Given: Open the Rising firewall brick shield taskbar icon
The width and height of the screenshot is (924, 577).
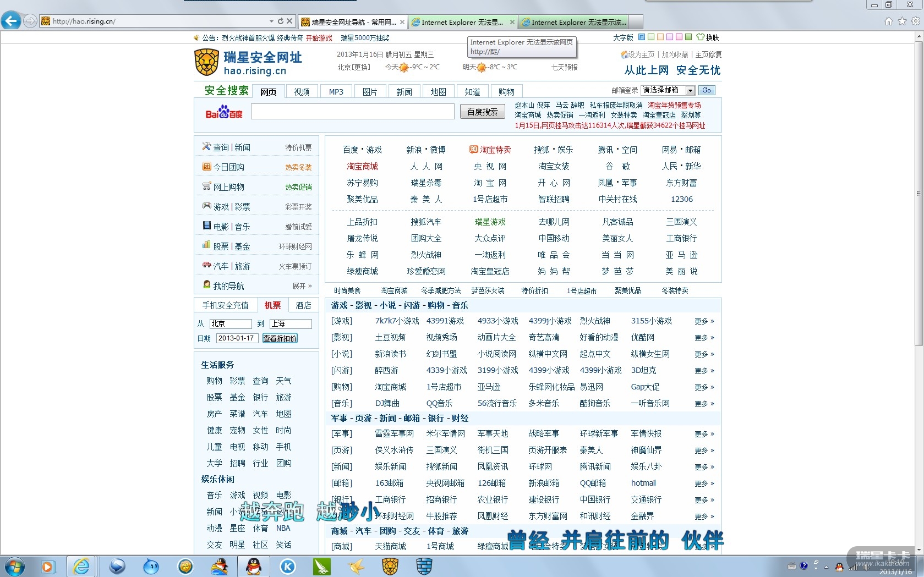Looking at the screenshot, I should [424, 566].
